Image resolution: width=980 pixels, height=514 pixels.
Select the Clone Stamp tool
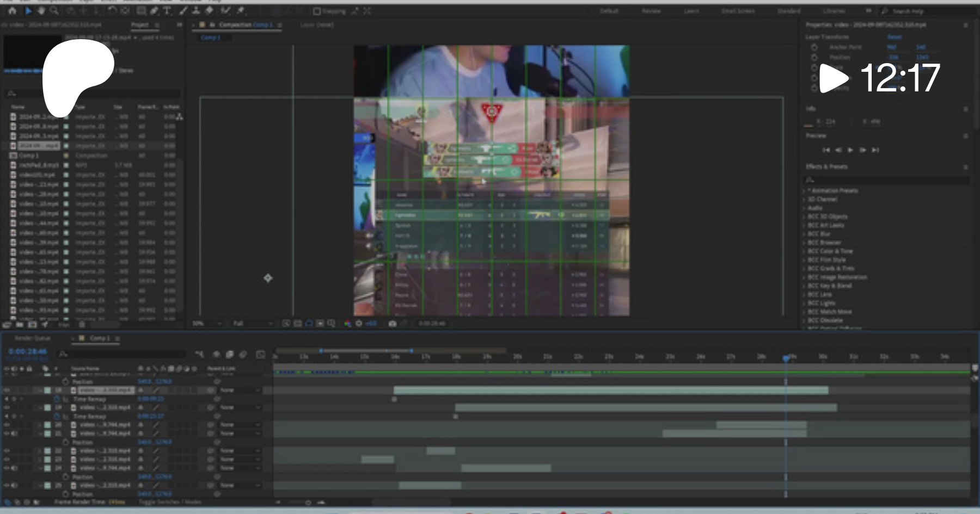pyautogui.click(x=195, y=10)
